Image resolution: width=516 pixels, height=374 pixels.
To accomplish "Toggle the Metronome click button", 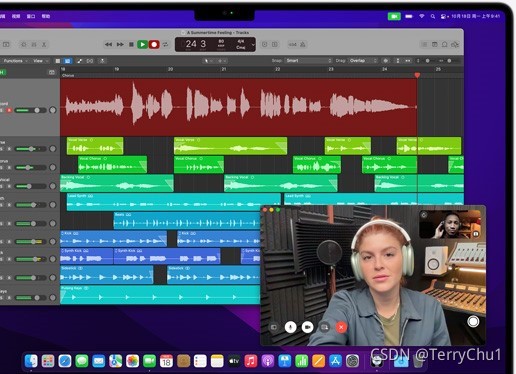I will point(303,44).
